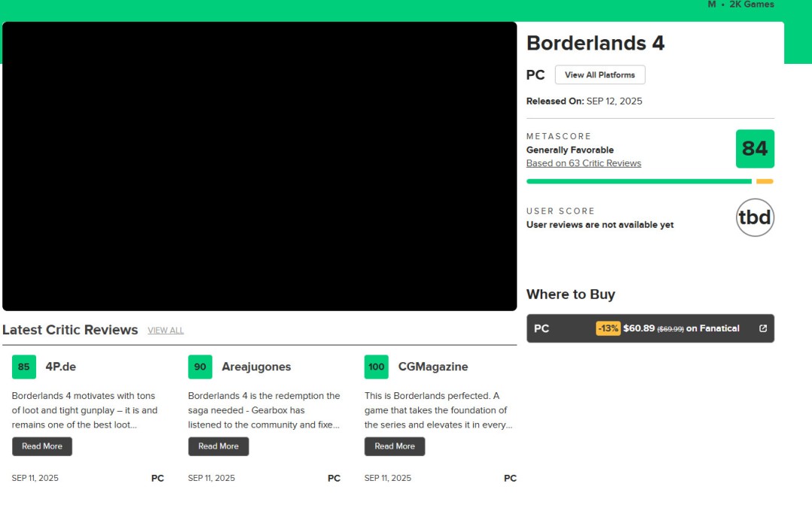Click the struck-through $69.99 original price
812x511 pixels.
coord(670,329)
